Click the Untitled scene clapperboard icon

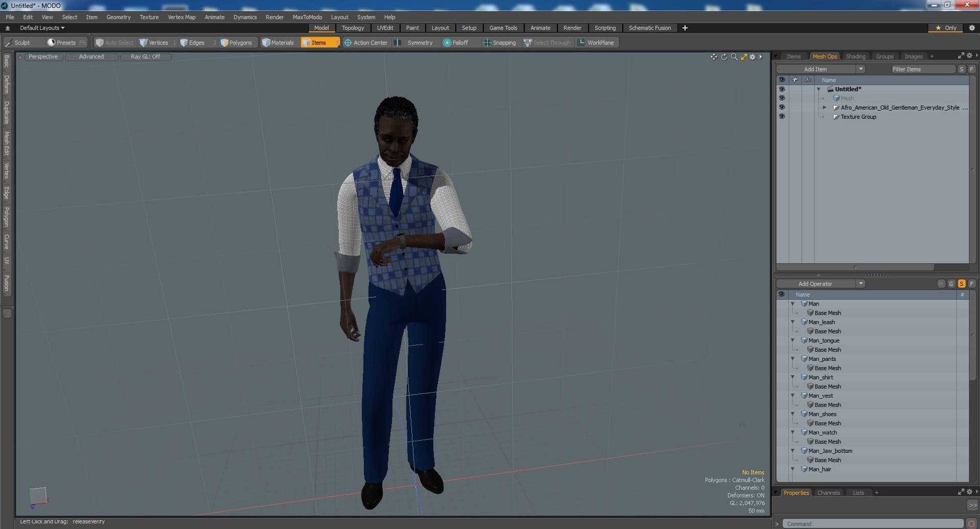coord(830,89)
